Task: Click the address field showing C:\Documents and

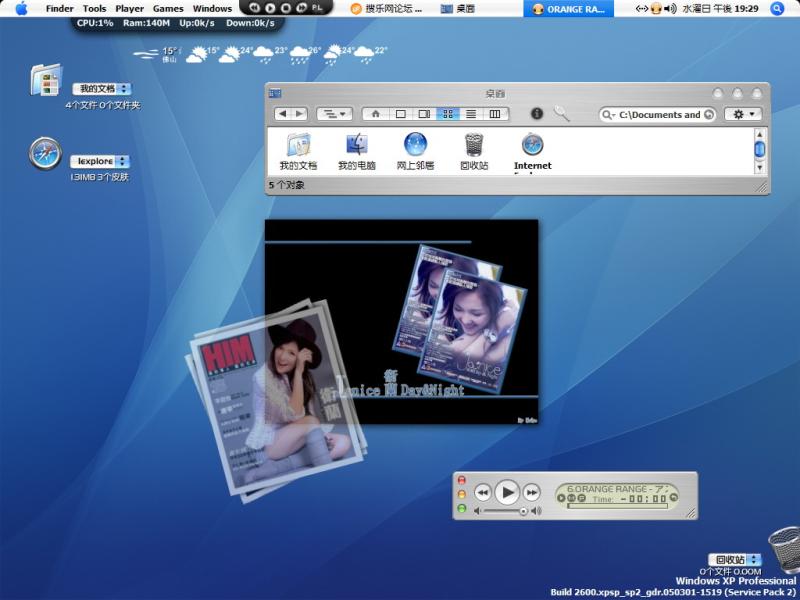Action: [659, 114]
